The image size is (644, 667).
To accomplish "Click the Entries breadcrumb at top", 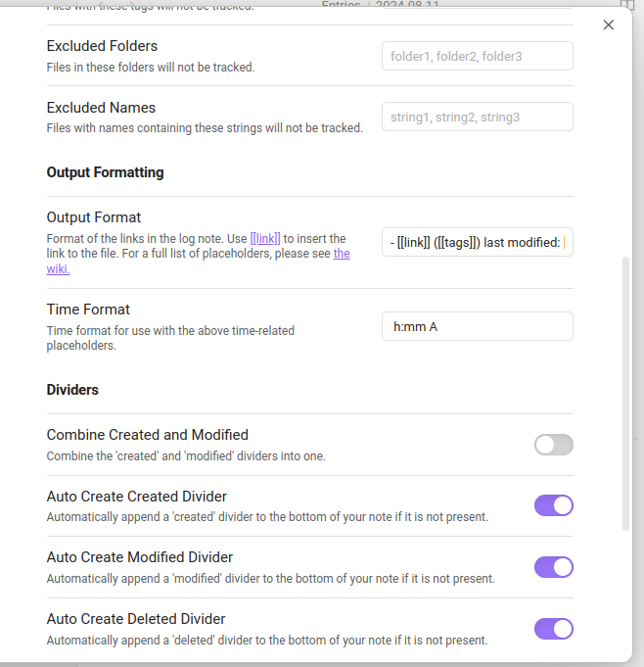I will pyautogui.click(x=343, y=4).
